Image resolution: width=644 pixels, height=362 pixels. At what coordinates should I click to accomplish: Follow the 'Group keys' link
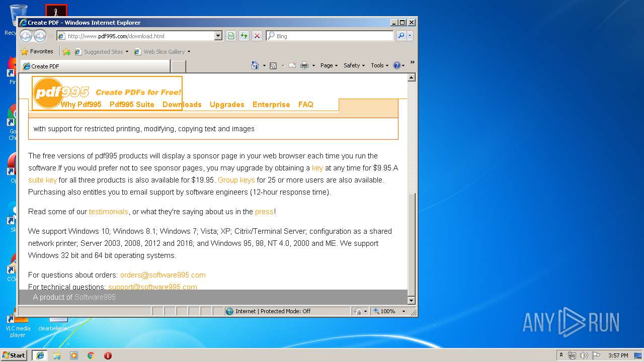click(x=236, y=180)
